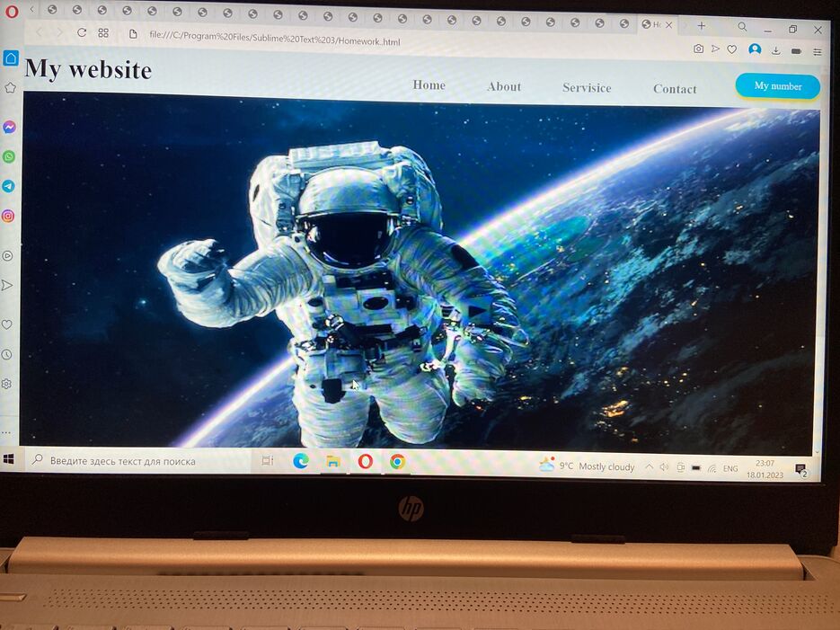840x630 pixels.
Task: Open the sidebar bookmarks star
Action: [10, 88]
